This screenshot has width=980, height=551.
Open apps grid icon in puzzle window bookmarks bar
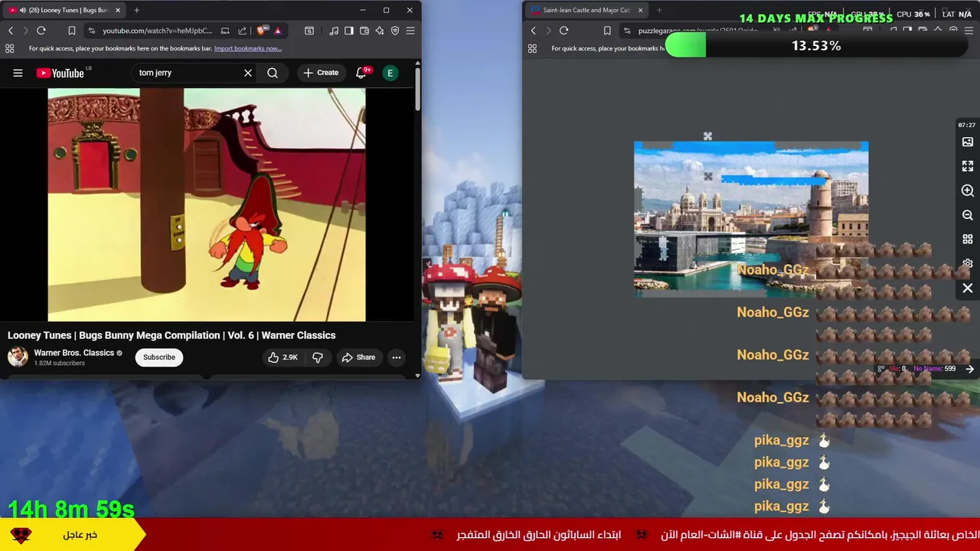[x=532, y=48]
